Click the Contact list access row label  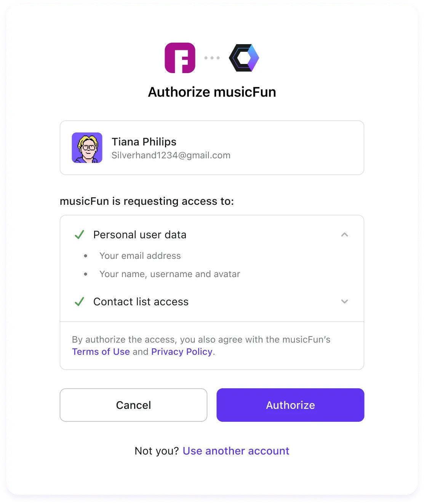pos(141,302)
